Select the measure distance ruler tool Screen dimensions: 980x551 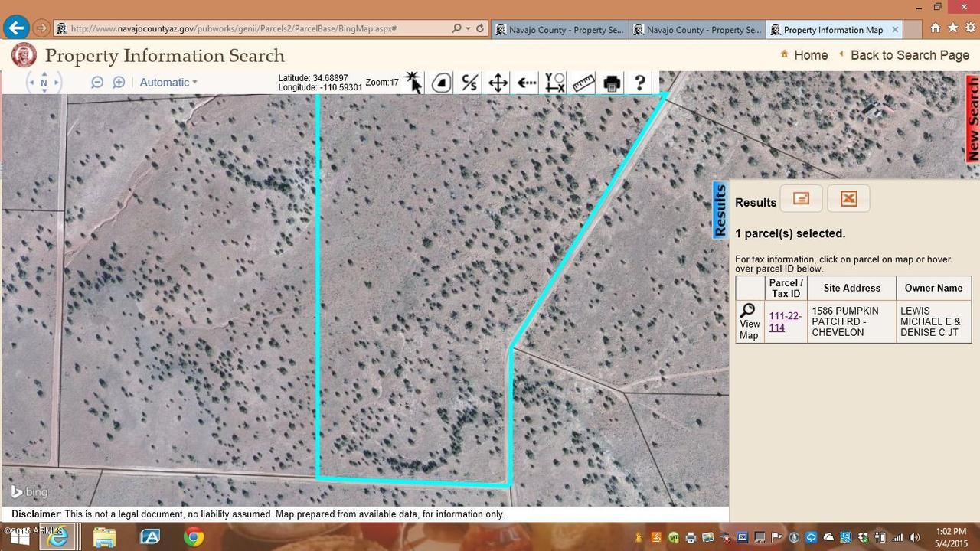click(x=582, y=83)
